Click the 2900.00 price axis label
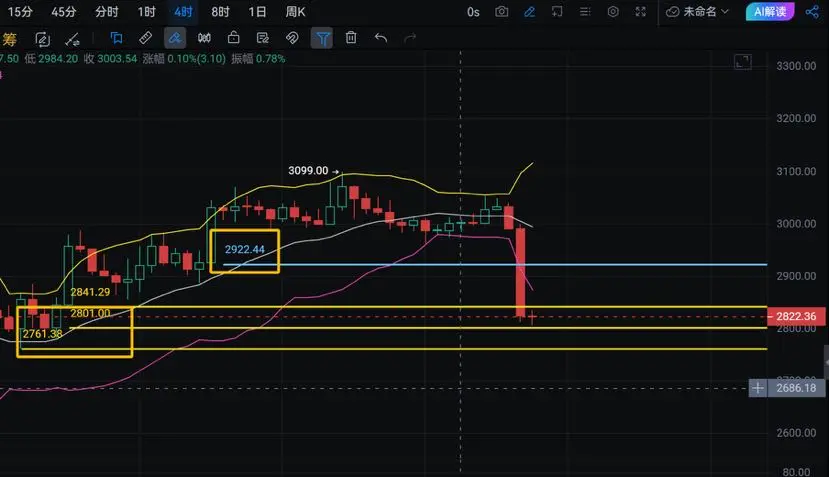 pos(796,276)
